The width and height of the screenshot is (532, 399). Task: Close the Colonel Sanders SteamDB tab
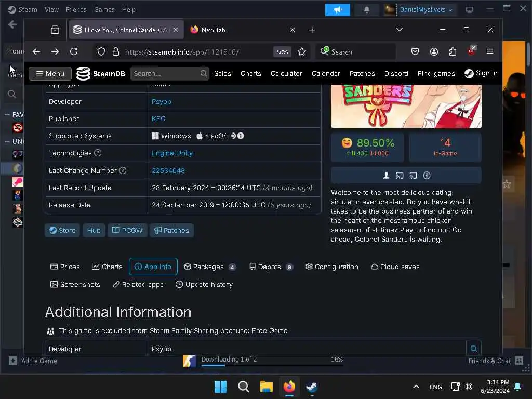pyautogui.click(x=176, y=30)
